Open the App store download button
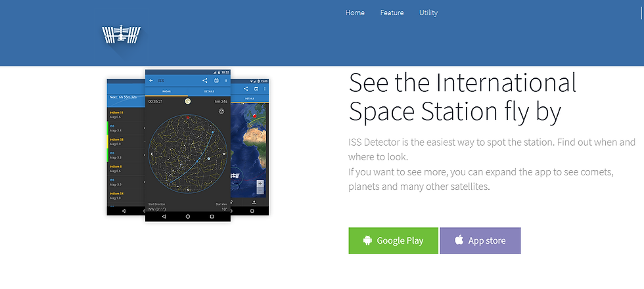Viewport: 644px width, 289px height. point(480,240)
